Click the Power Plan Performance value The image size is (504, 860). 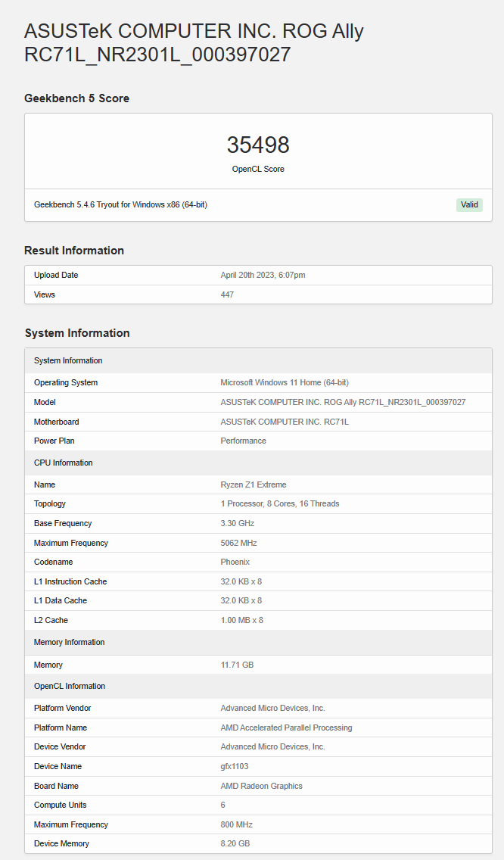point(243,441)
